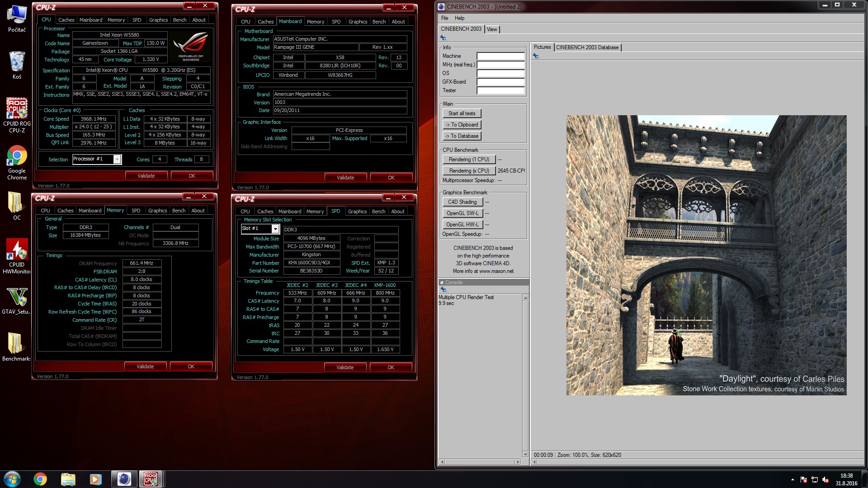Click the Windows Start button
The image size is (868, 488).
click(12, 479)
